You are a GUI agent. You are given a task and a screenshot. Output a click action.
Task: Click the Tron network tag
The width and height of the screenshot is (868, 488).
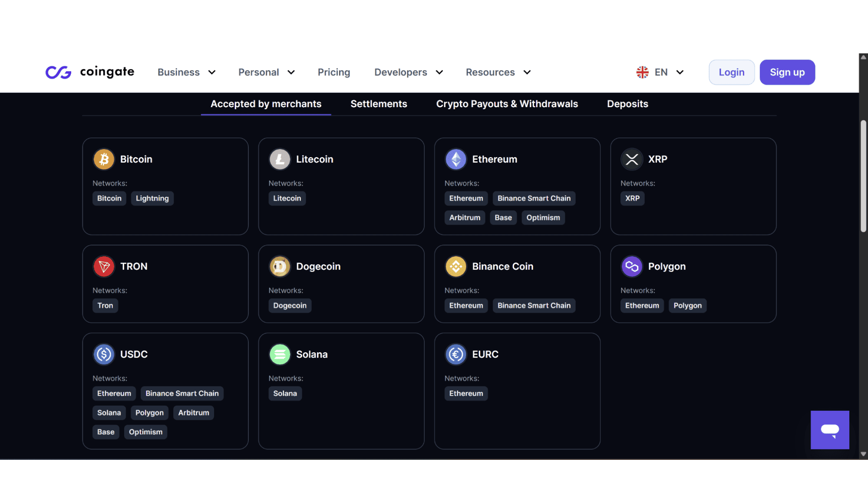tap(105, 305)
